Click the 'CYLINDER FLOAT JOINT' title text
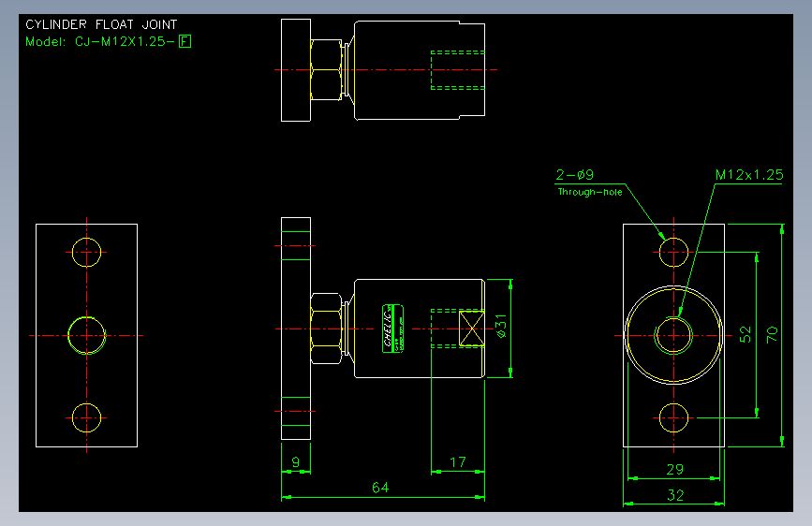The image size is (812, 526). [x=101, y=24]
